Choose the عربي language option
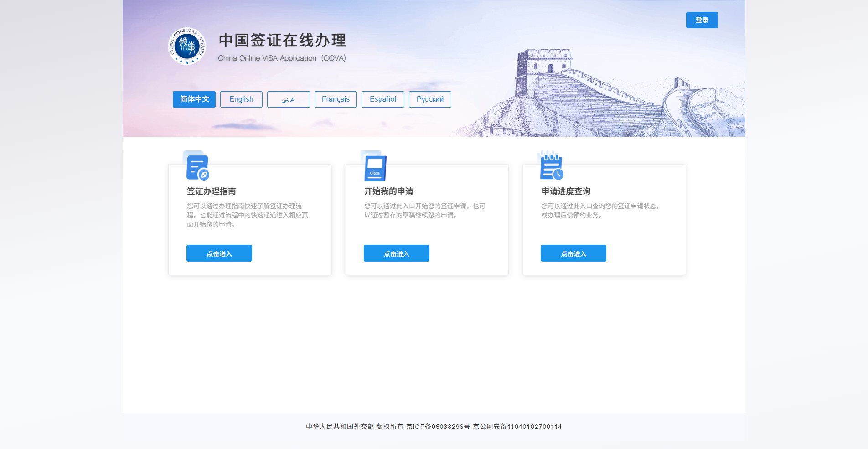Screen dimensions: 868x449 pos(288,99)
